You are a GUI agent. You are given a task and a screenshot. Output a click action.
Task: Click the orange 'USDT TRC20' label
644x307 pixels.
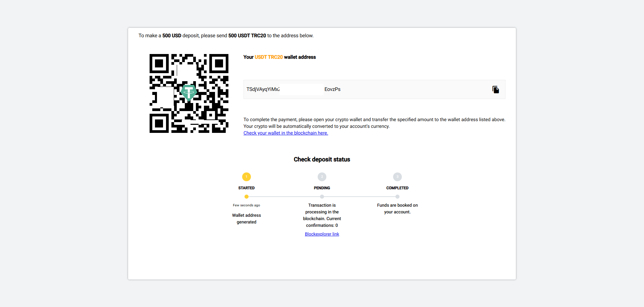pyautogui.click(x=269, y=57)
